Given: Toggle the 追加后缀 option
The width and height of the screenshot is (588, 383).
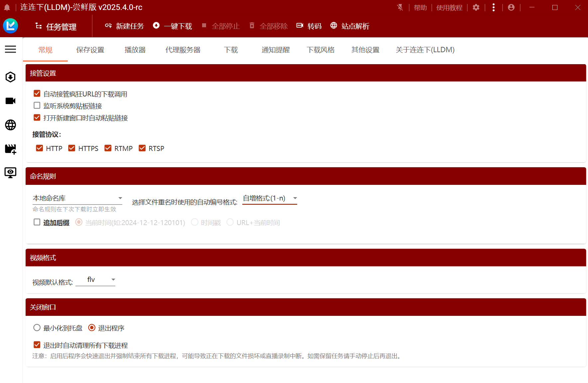Looking at the screenshot, I should tap(37, 222).
